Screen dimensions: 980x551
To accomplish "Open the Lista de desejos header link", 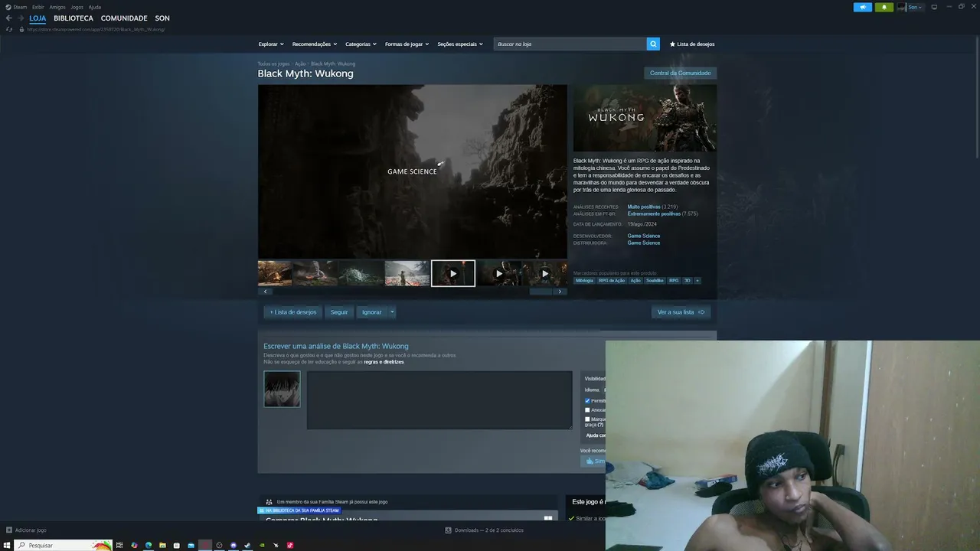I will click(692, 44).
